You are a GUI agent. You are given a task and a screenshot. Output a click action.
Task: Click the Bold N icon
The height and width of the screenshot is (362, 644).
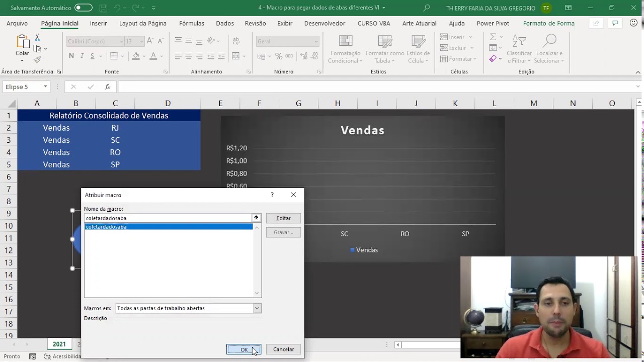[71, 56]
